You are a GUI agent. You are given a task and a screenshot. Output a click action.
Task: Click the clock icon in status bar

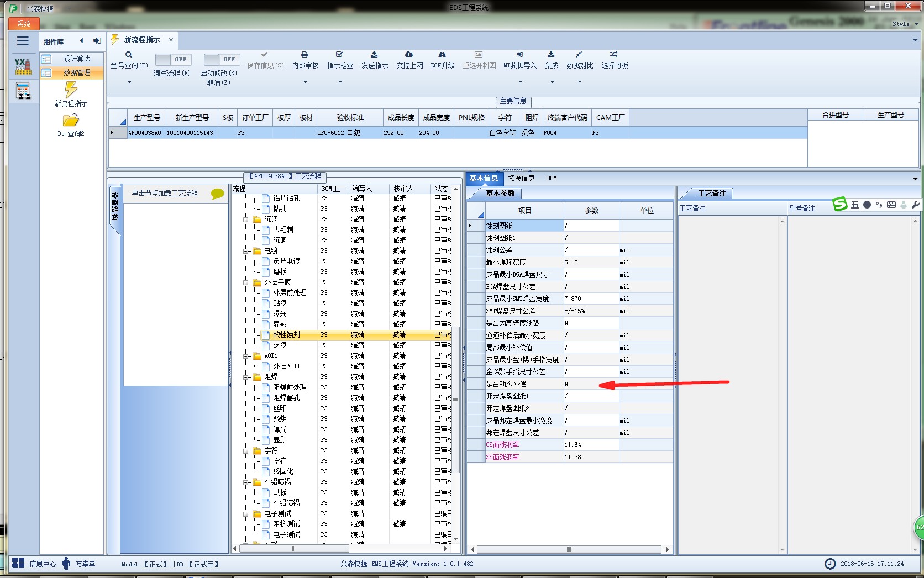coord(830,564)
